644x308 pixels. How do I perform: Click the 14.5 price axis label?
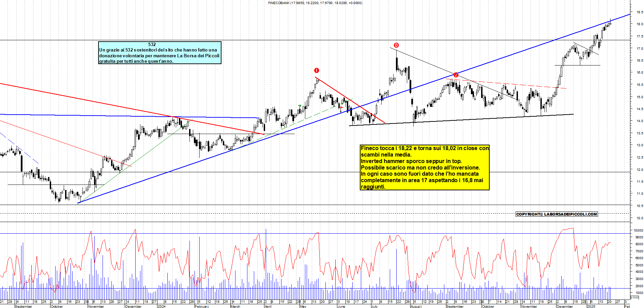click(640, 109)
